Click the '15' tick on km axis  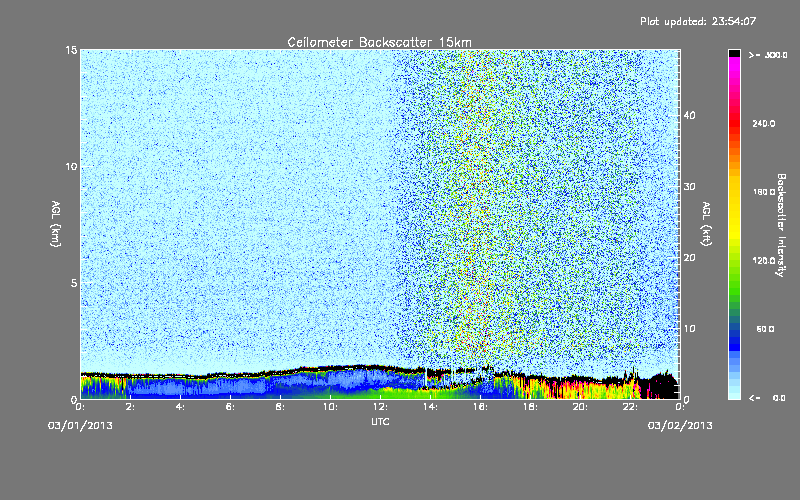pyautogui.click(x=71, y=50)
